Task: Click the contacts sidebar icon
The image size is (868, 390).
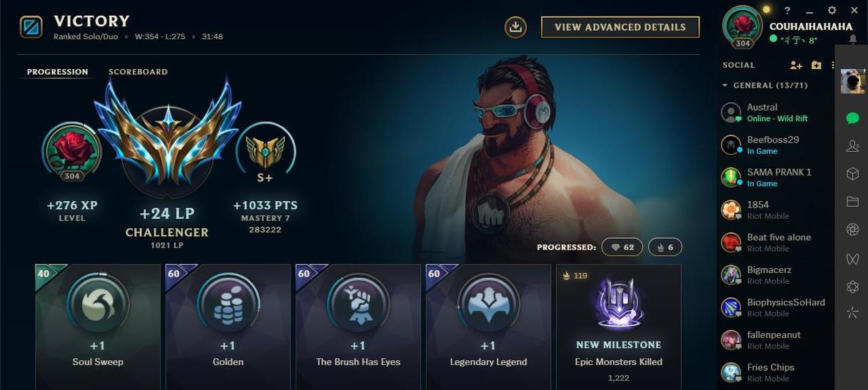Action: [852, 145]
